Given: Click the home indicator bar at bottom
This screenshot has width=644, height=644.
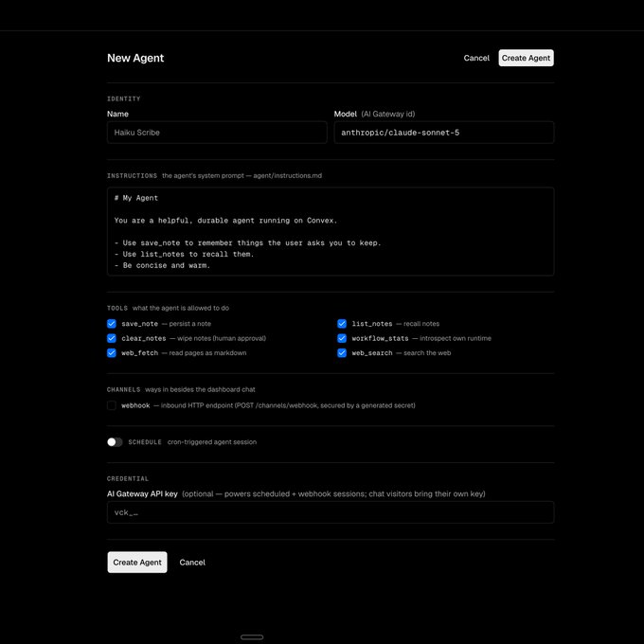Looking at the screenshot, I should point(252,637).
